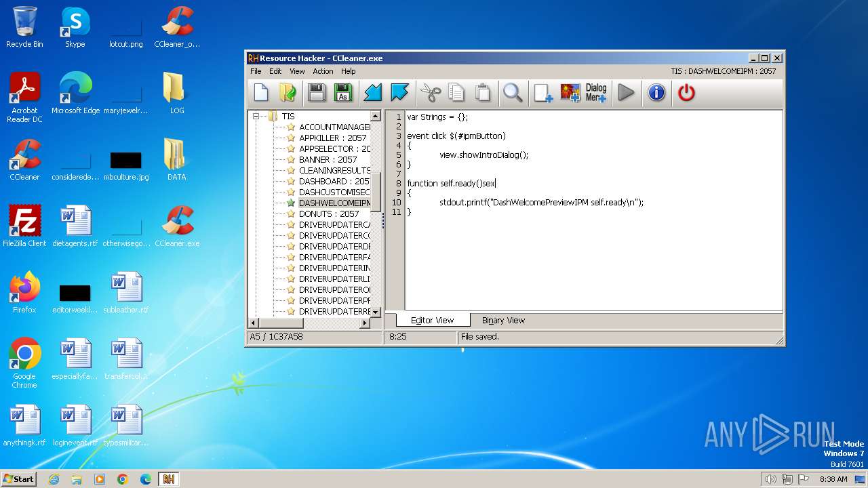Collapse the TIS tree folder
Screen dimensions: 868x488
click(x=256, y=117)
